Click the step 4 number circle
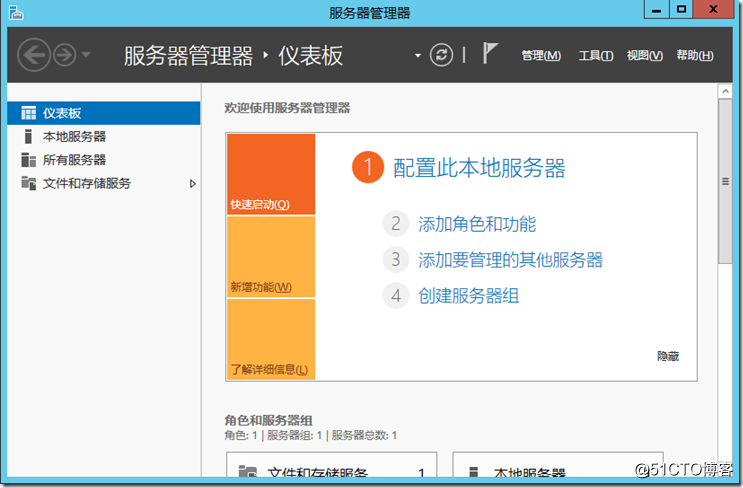The height and width of the screenshot is (488, 743). click(396, 296)
